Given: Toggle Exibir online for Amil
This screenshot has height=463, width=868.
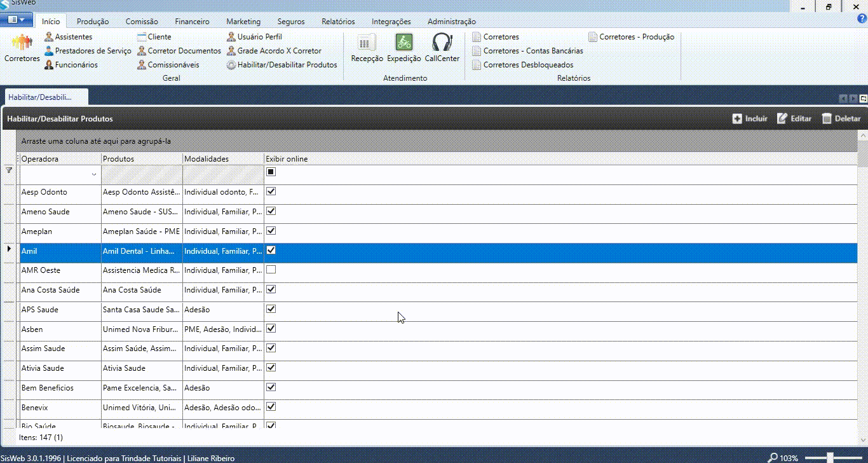Looking at the screenshot, I should pyautogui.click(x=271, y=251).
